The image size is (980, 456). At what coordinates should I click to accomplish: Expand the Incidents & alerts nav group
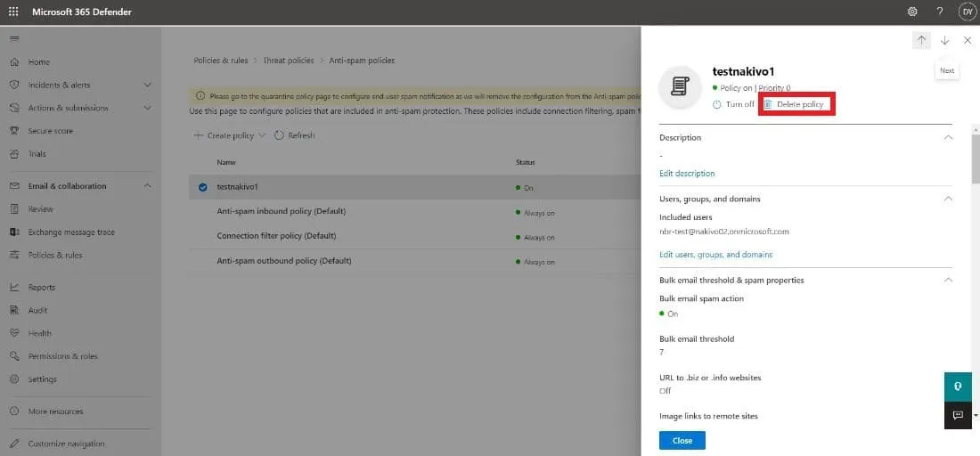click(147, 85)
